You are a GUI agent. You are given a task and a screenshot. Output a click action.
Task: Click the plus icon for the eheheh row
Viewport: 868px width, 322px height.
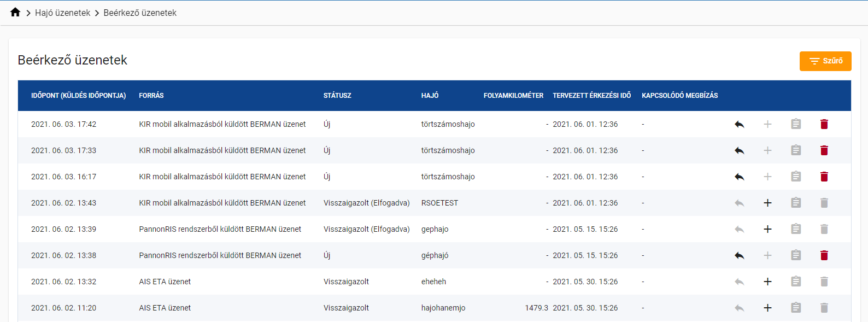click(767, 282)
